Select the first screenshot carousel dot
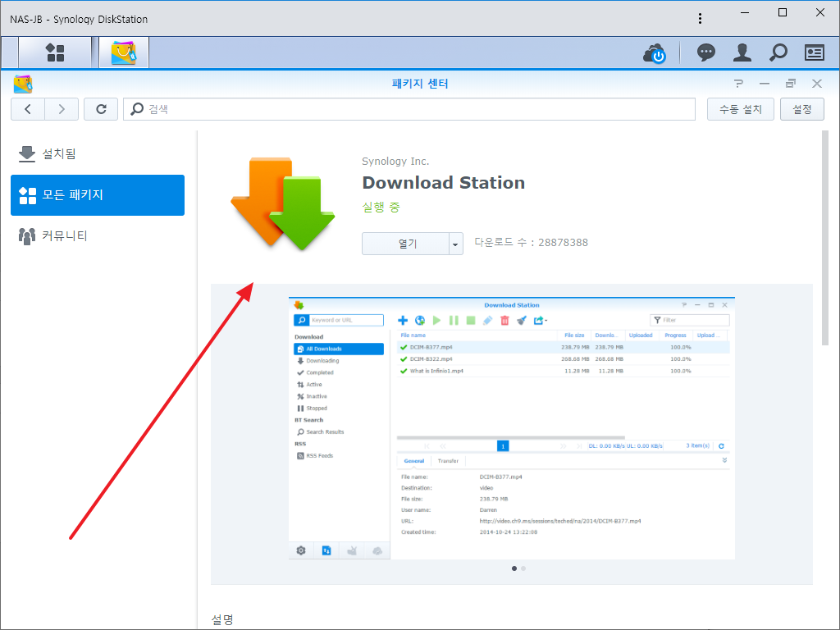Screen dimensions: 840x630 tap(514, 568)
